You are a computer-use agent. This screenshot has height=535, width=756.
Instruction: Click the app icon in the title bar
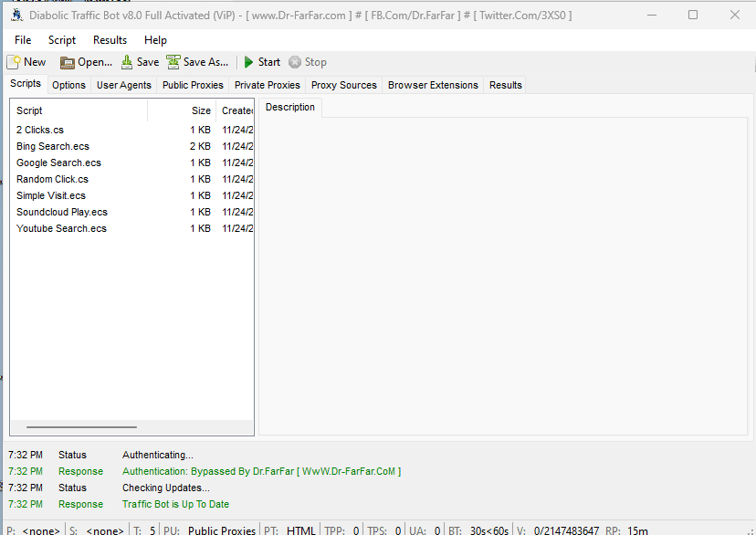tap(16, 15)
